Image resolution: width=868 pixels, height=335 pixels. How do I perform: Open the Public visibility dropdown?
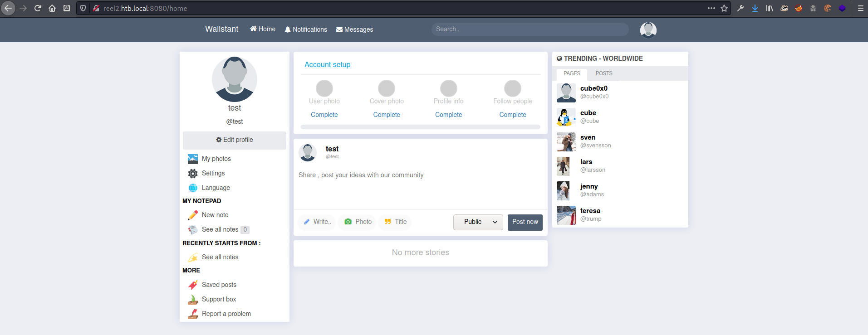point(478,222)
